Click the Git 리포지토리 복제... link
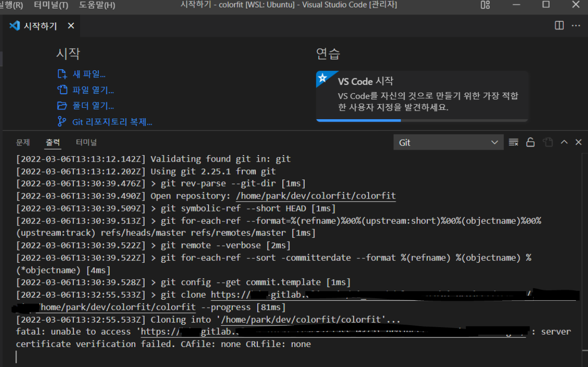 (x=112, y=122)
